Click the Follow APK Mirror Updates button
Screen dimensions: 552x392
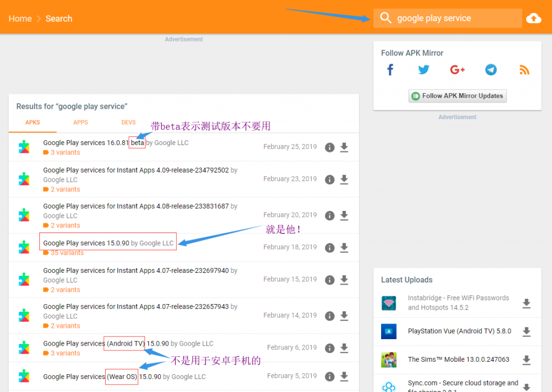click(x=457, y=96)
